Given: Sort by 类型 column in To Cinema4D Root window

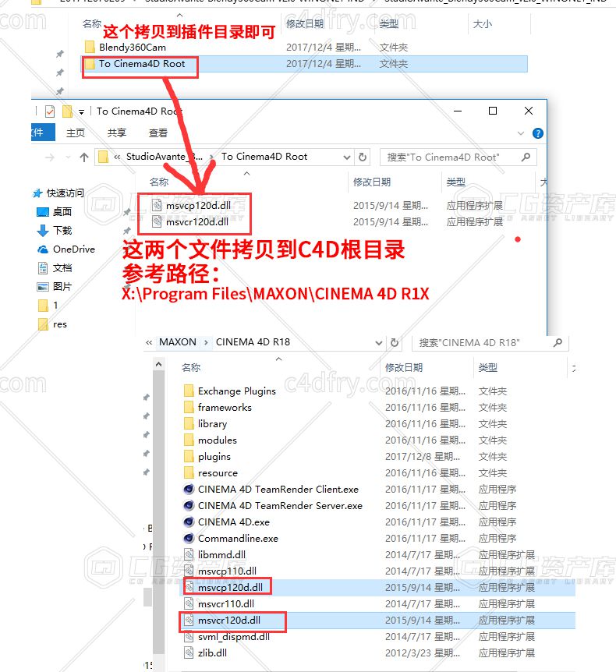Looking at the screenshot, I should 455,182.
